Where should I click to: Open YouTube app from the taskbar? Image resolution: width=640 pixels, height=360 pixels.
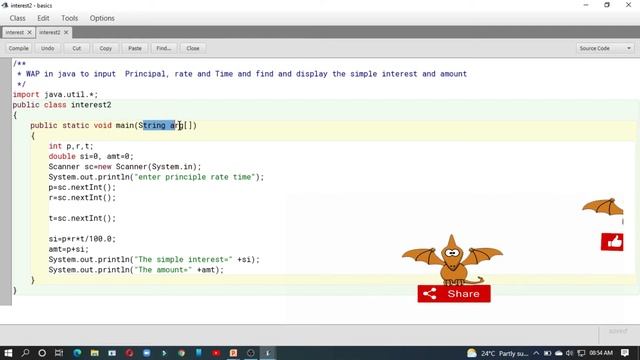tap(216, 353)
